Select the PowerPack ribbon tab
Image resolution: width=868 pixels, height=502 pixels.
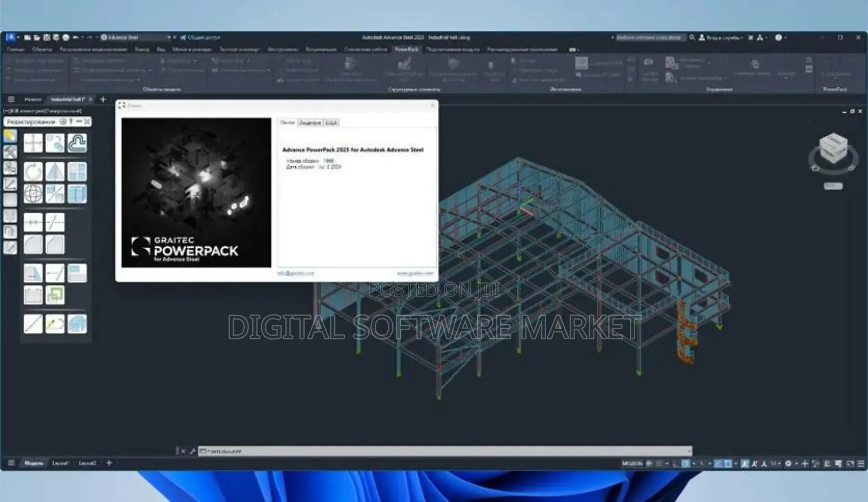pyautogui.click(x=406, y=49)
